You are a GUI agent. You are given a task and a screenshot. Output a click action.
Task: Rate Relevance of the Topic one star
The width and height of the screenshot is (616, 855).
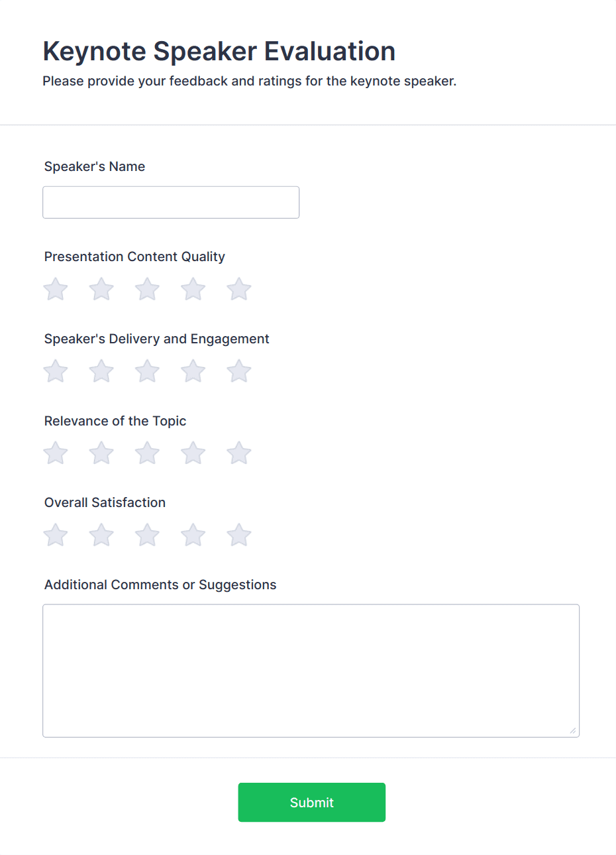[55, 453]
